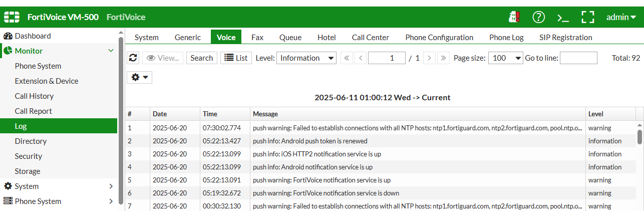Go to last page of logs

(x=443, y=58)
